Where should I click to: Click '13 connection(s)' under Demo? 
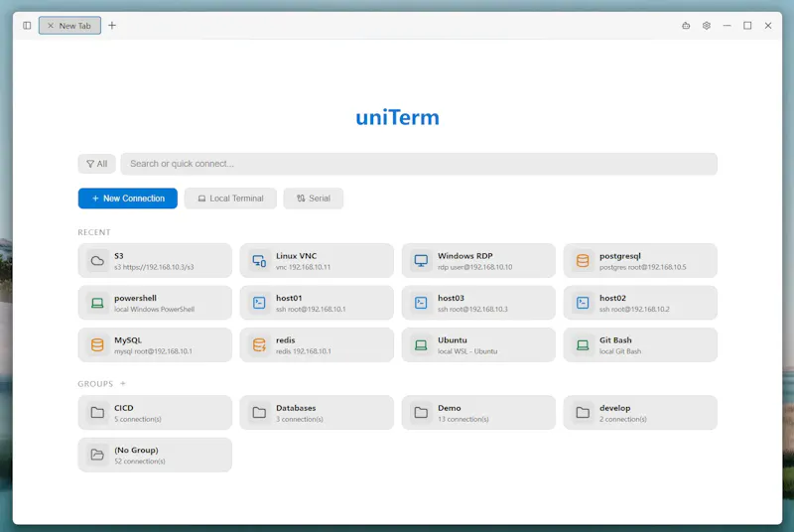[x=463, y=419]
